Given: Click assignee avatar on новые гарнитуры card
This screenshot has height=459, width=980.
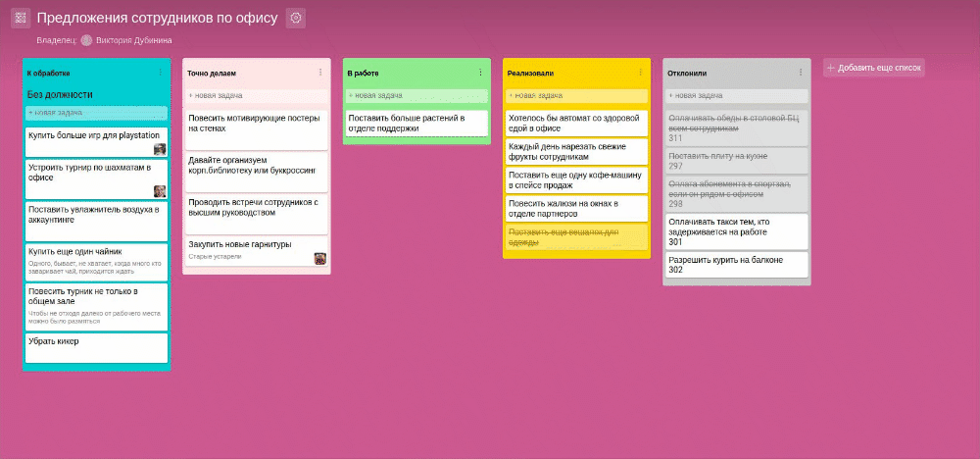Looking at the screenshot, I should (x=319, y=259).
